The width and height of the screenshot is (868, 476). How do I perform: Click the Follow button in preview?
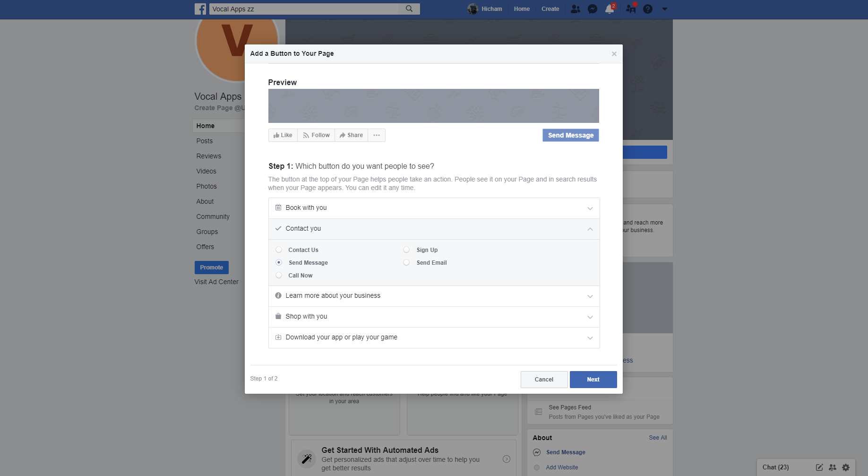click(x=316, y=135)
